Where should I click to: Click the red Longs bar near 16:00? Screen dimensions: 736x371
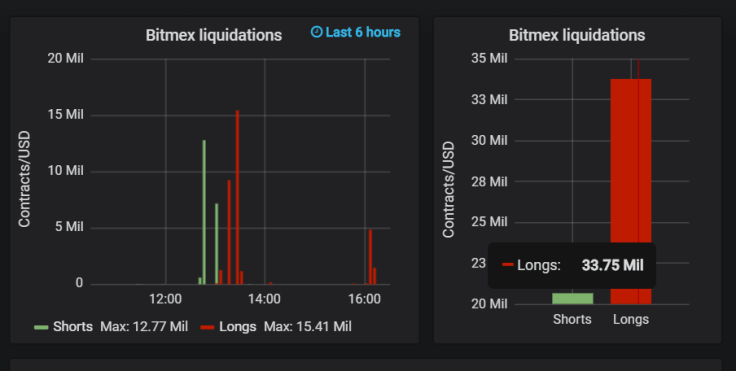click(x=370, y=257)
